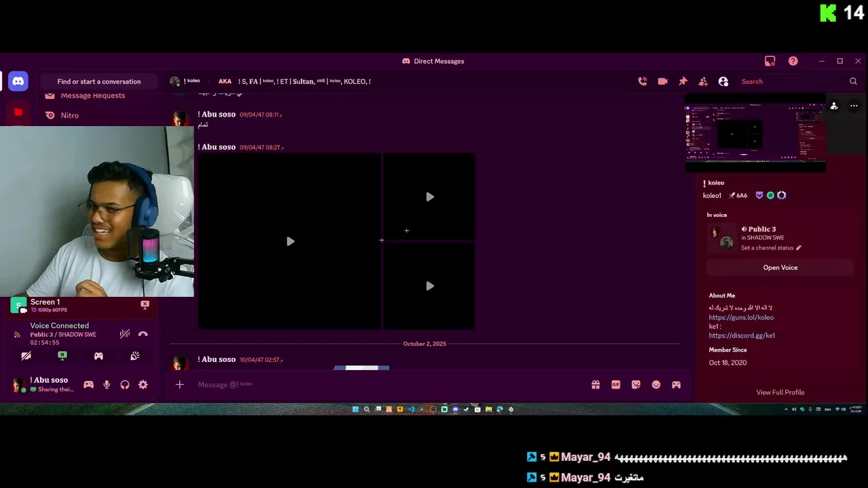Click the Oct 18, 2020 member date

(728, 363)
